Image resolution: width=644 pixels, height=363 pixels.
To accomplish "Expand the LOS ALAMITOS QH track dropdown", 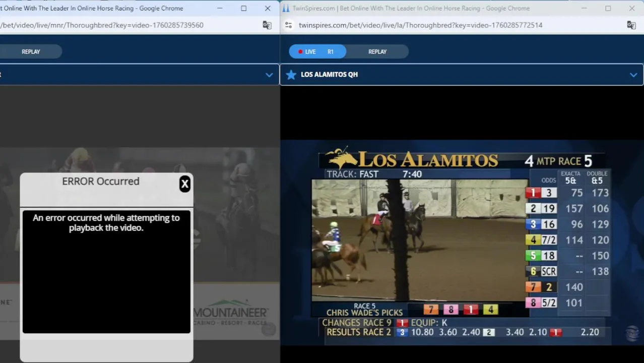I will click(633, 75).
